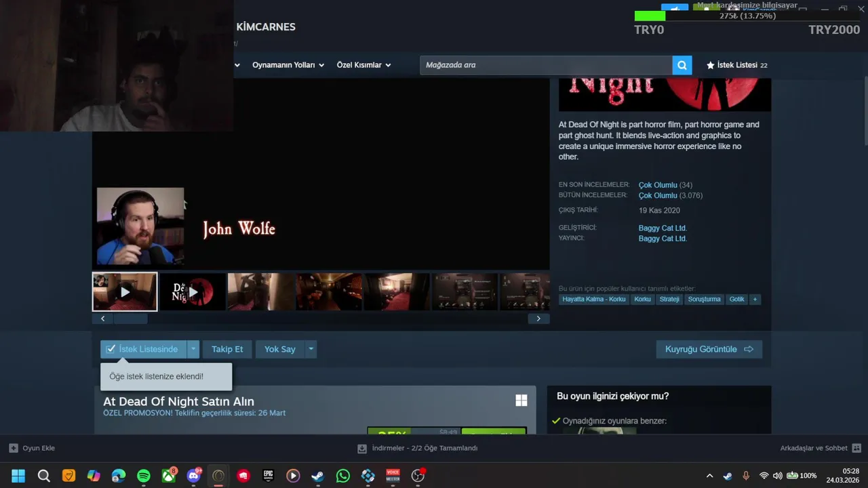Open Arkadaşlar ve Sohbet panel
868x488 pixels.
tap(821, 448)
